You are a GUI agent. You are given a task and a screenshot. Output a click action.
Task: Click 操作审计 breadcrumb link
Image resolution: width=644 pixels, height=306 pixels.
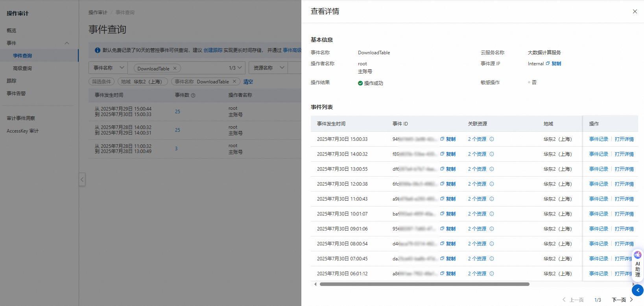98,13
